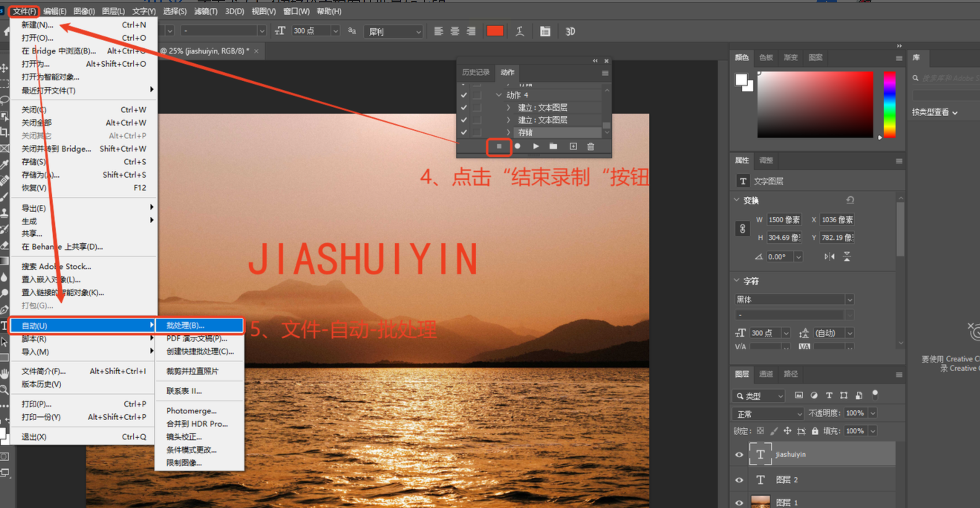
Task: Expand the 存储 action step
Action: pyautogui.click(x=508, y=132)
